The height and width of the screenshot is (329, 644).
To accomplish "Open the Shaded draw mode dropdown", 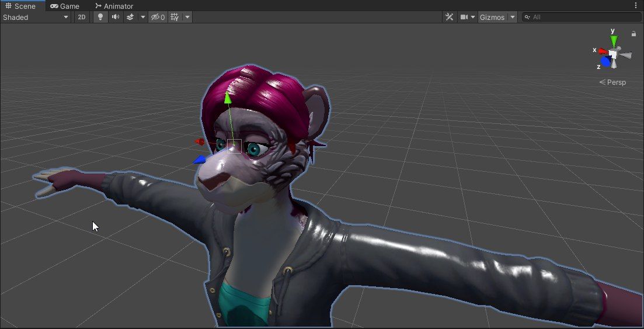I will pyautogui.click(x=36, y=18).
